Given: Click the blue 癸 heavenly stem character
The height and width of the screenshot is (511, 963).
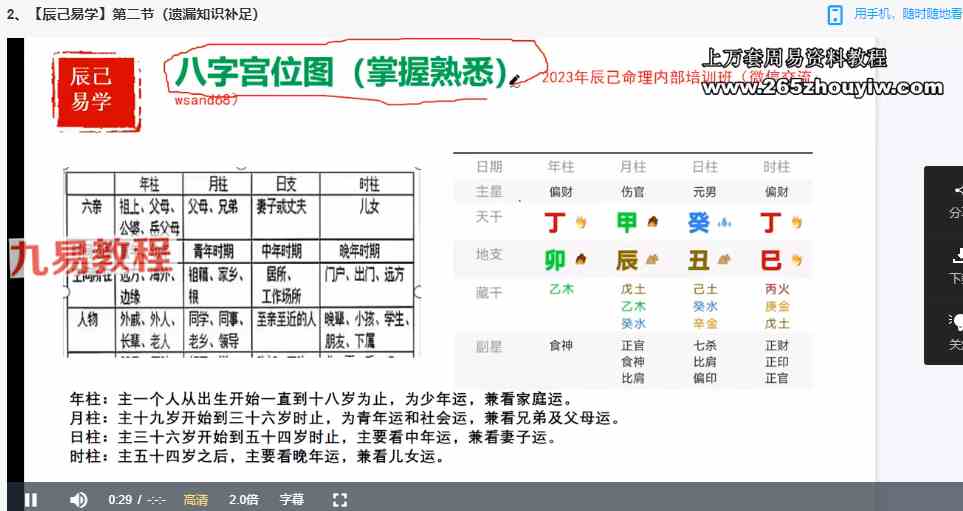Looking at the screenshot, I should click(x=699, y=221).
